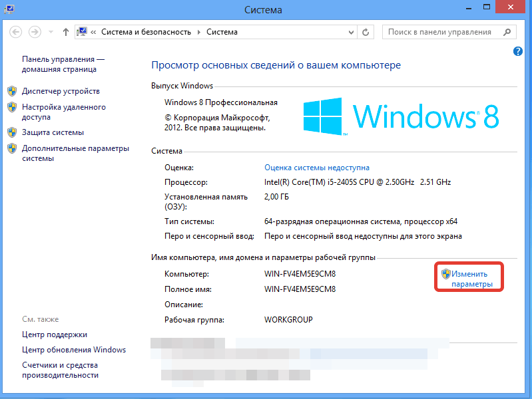The height and width of the screenshot is (399, 532).
Task: Click heading Просмотр основных сведений о вашем компьютере
Action: point(276,65)
